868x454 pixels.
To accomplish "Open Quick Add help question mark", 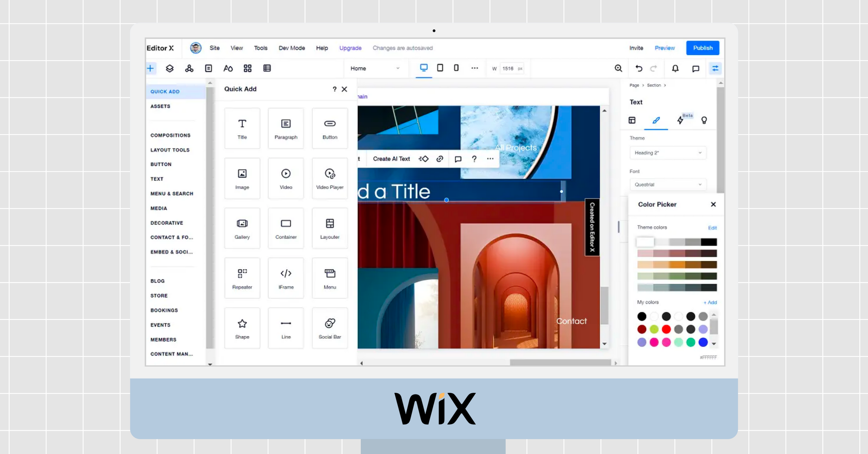I will point(334,89).
